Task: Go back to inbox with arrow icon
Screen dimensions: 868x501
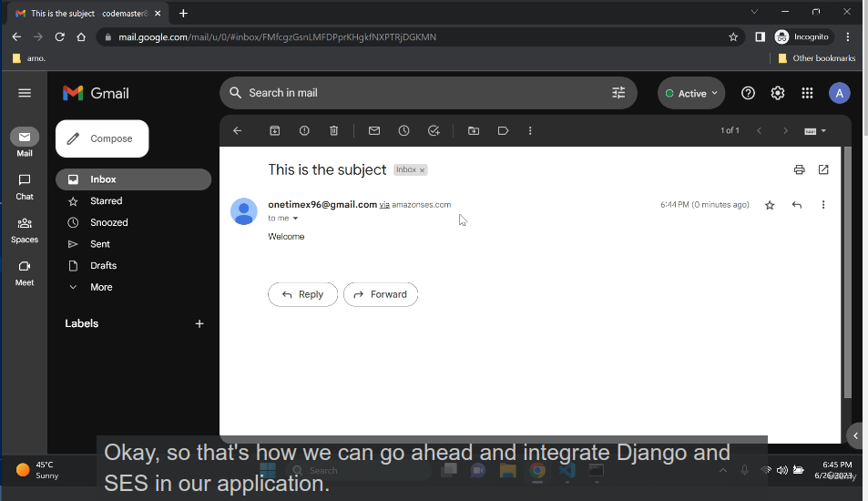Action: 238,130
